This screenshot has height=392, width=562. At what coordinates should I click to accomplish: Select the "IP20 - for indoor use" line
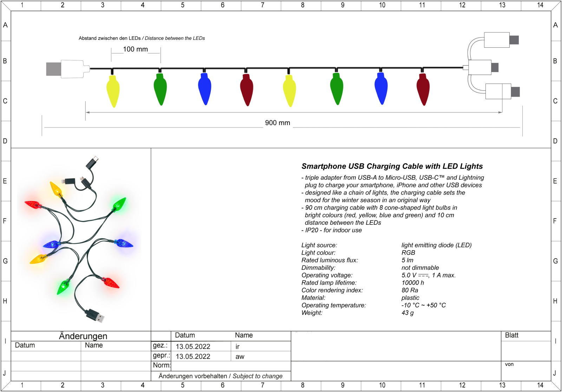332,230
